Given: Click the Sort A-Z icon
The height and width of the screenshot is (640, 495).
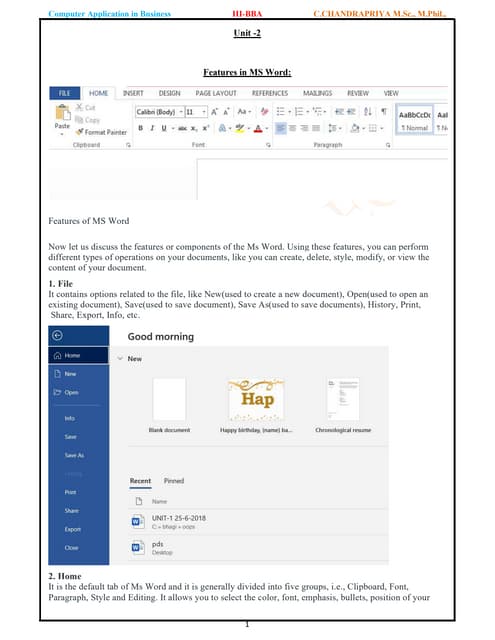Looking at the screenshot, I should [x=367, y=111].
